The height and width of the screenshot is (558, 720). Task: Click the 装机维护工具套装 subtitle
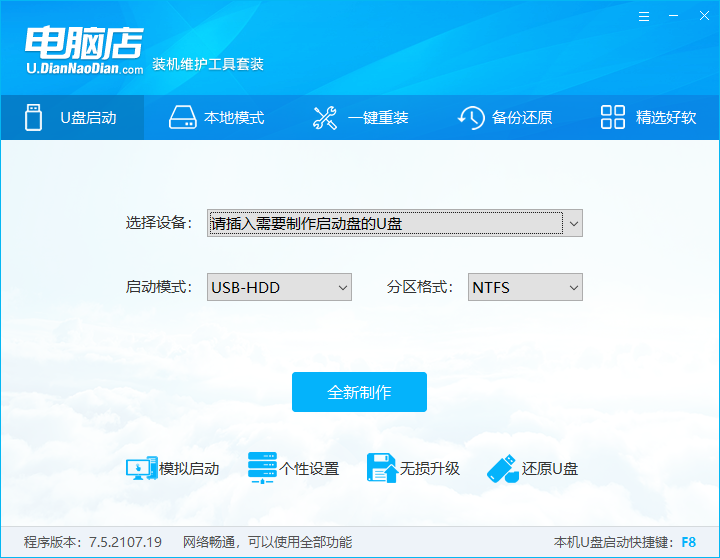[208, 64]
